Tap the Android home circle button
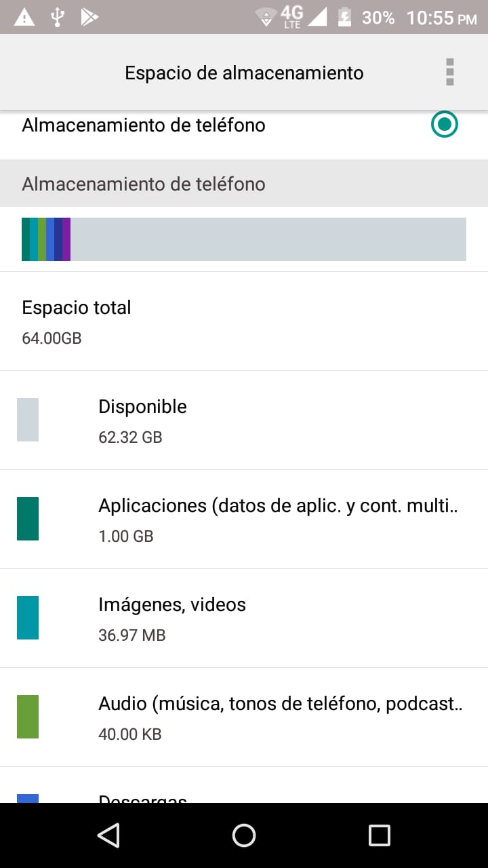 pos(244,835)
